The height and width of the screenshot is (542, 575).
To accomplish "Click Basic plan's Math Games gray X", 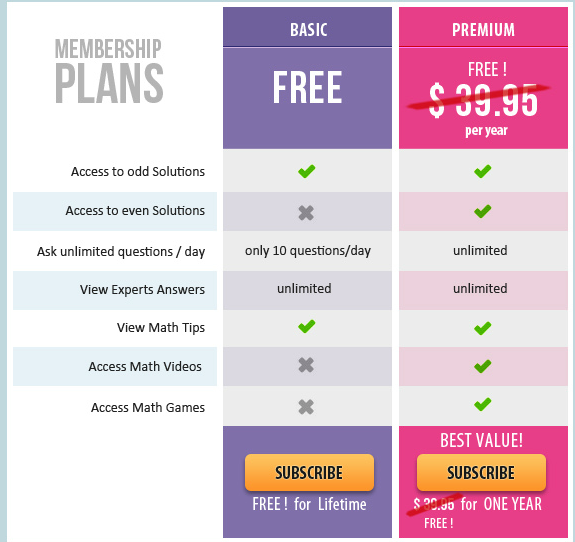I will pos(306,407).
